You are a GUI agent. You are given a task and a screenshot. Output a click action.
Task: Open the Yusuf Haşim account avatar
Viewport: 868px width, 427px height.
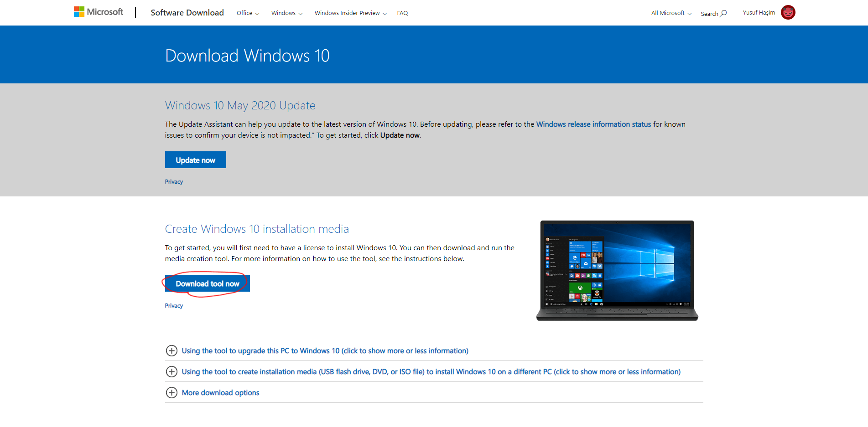788,12
